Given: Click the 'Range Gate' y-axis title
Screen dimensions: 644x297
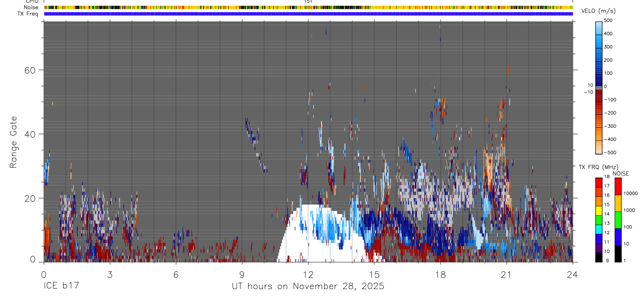Looking at the screenshot, I should tap(13, 142).
